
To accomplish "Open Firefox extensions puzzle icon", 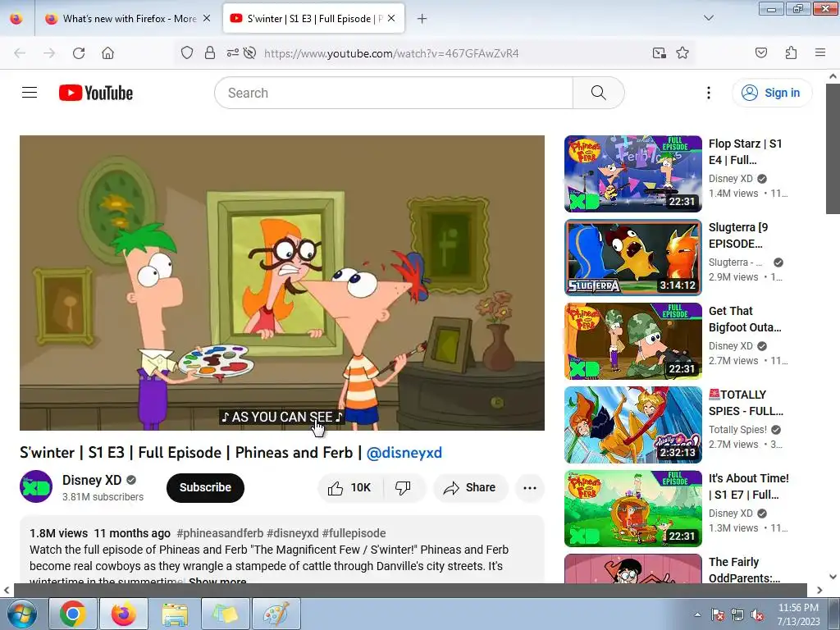I will 791,53.
